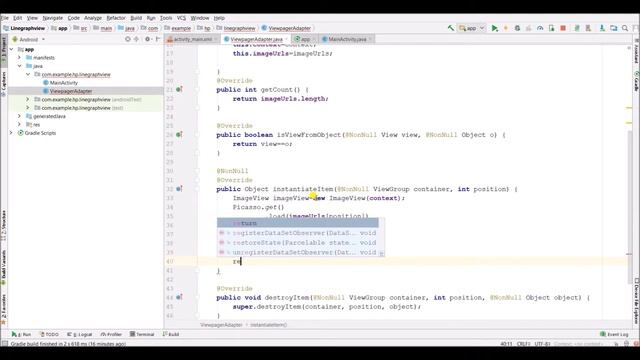The height and width of the screenshot is (360, 640).
Task: Choose 'return' autocomplete suggestion
Action: tap(298, 223)
